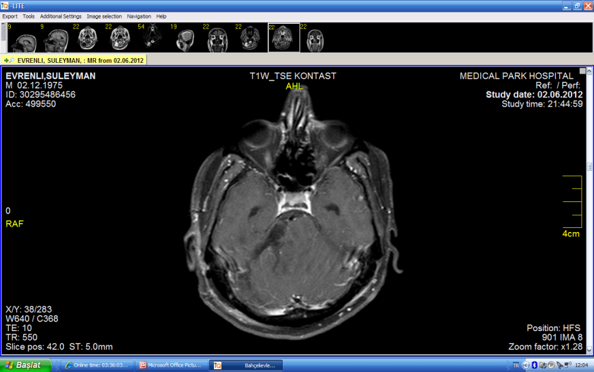Click the image scrollbar down arrow
Image resolution: width=594 pixels, height=372 pixels.
590,350
